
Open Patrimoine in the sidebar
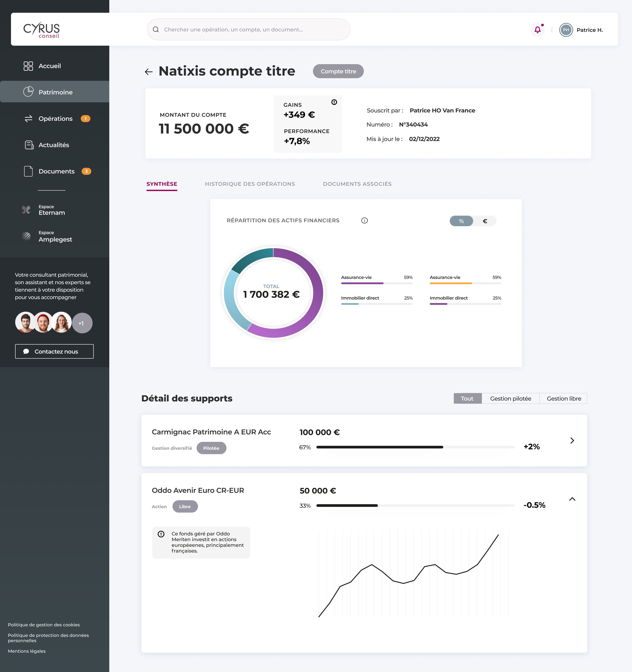point(55,92)
